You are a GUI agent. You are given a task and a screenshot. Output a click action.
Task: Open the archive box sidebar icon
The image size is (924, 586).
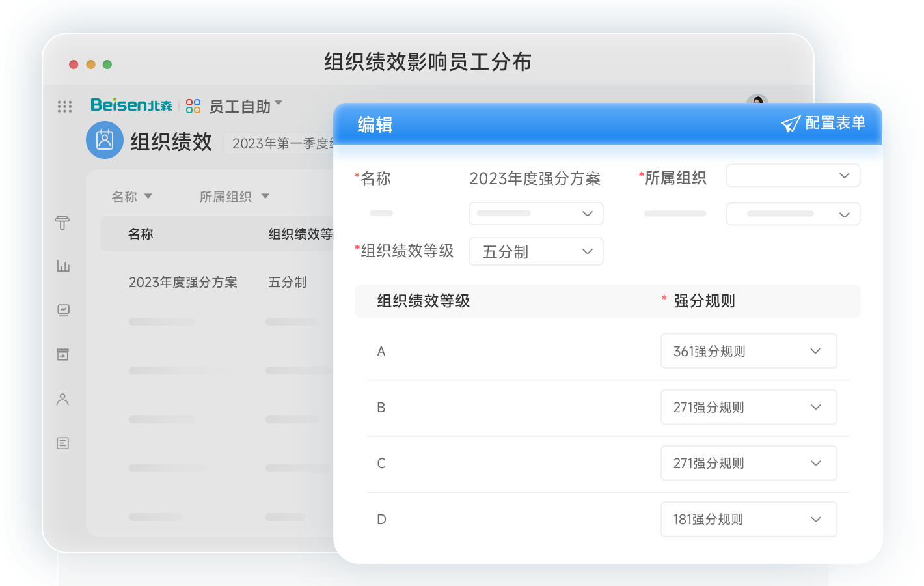coord(63,354)
